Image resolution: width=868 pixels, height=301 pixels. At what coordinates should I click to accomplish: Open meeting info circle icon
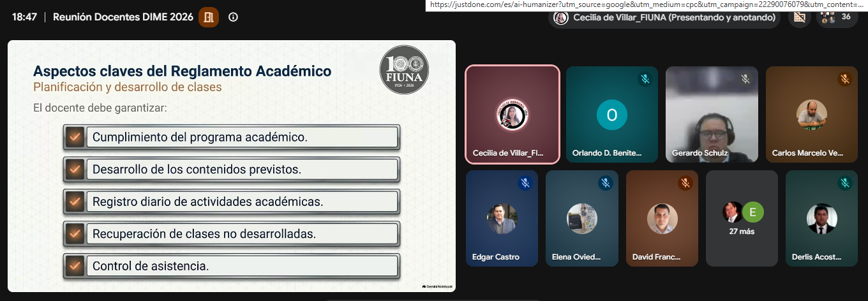233,17
